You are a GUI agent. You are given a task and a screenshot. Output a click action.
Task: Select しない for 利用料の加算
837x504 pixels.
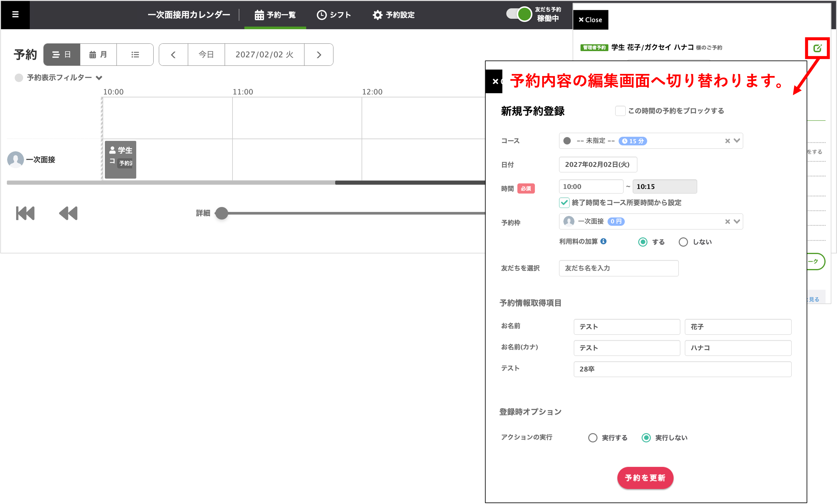coord(683,242)
